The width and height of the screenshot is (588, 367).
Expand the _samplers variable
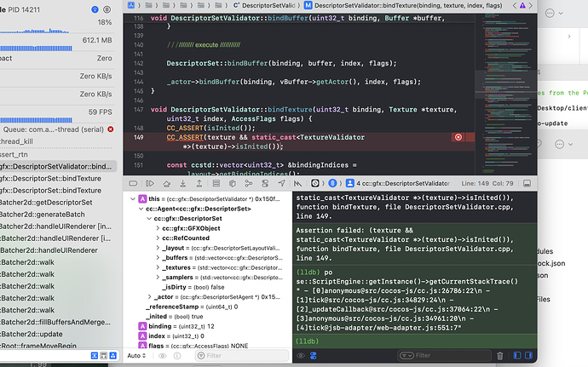pyautogui.click(x=158, y=277)
